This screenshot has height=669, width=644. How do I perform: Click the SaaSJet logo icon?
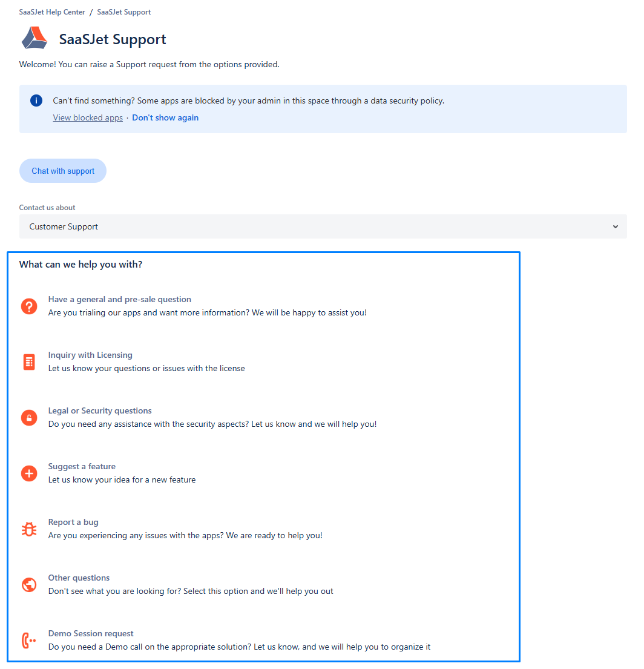34,38
